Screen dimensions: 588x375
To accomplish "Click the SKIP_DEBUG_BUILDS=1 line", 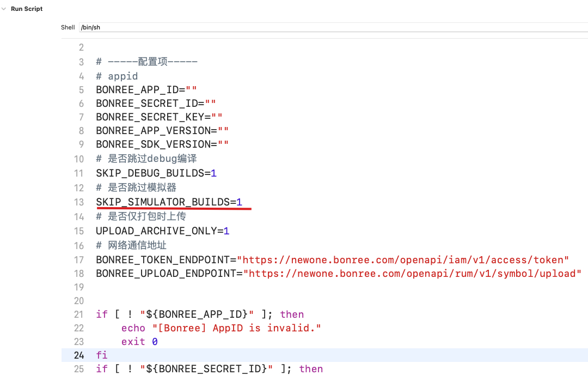I will 156,173.
